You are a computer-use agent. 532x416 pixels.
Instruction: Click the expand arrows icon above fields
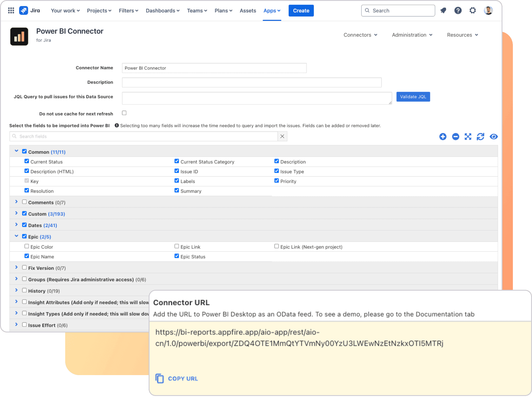click(x=468, y=137)
